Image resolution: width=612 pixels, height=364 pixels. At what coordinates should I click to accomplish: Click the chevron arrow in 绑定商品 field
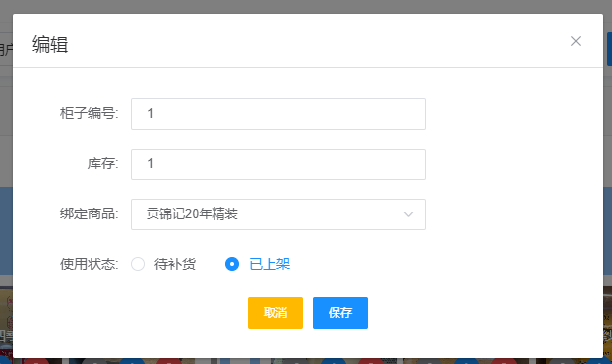click(408, 214)
